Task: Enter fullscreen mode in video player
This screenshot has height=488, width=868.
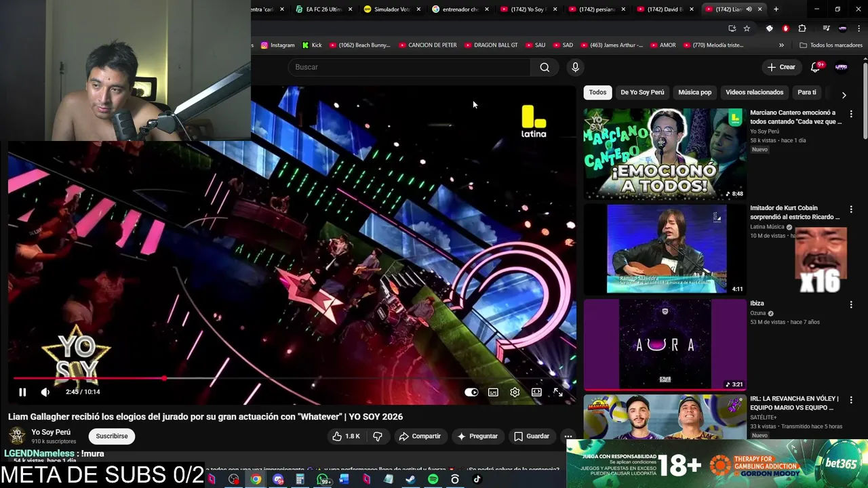Action: point(558,392)
